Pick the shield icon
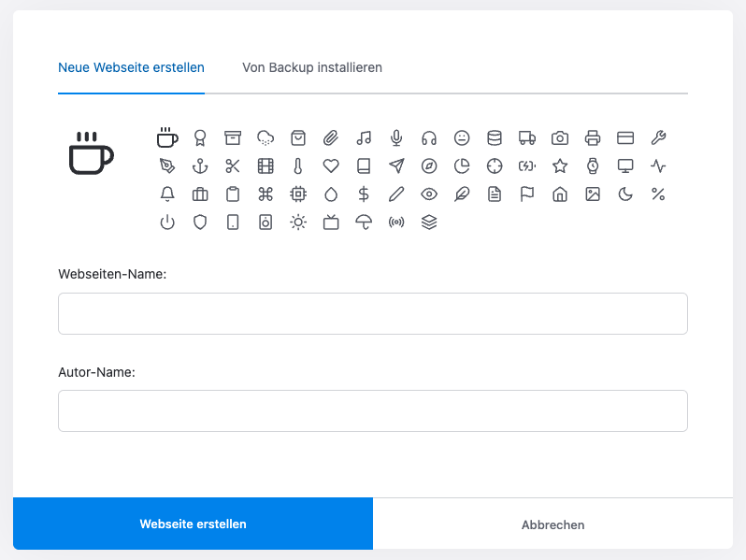Image resolution: width=746 pixels, height=560 pixels. point(200,223)
